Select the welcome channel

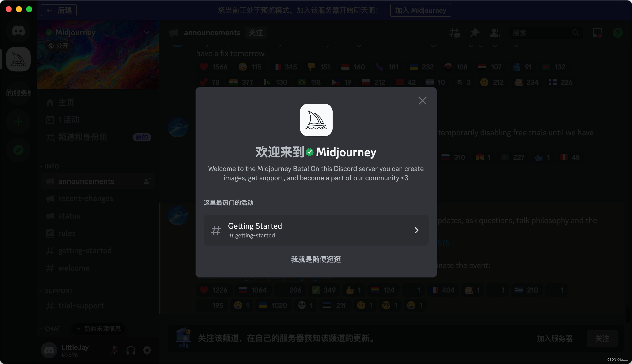point(98,268)
